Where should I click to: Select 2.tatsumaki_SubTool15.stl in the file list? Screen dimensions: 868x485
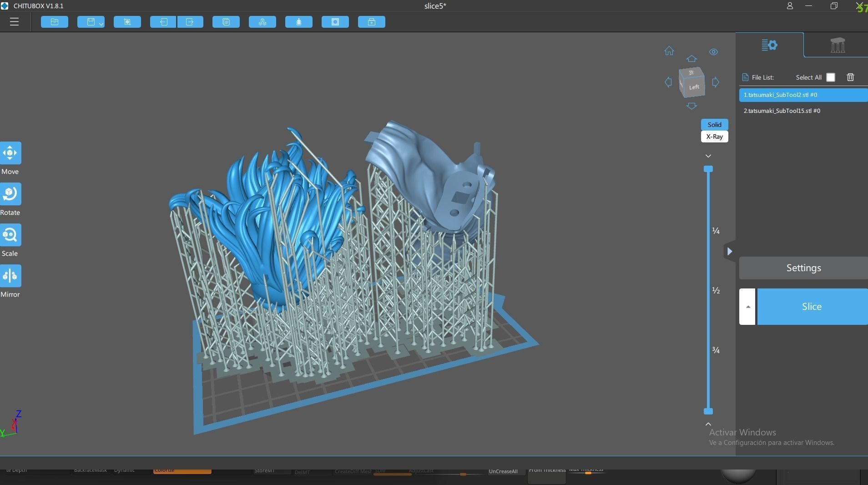click(x=803, y=111)
